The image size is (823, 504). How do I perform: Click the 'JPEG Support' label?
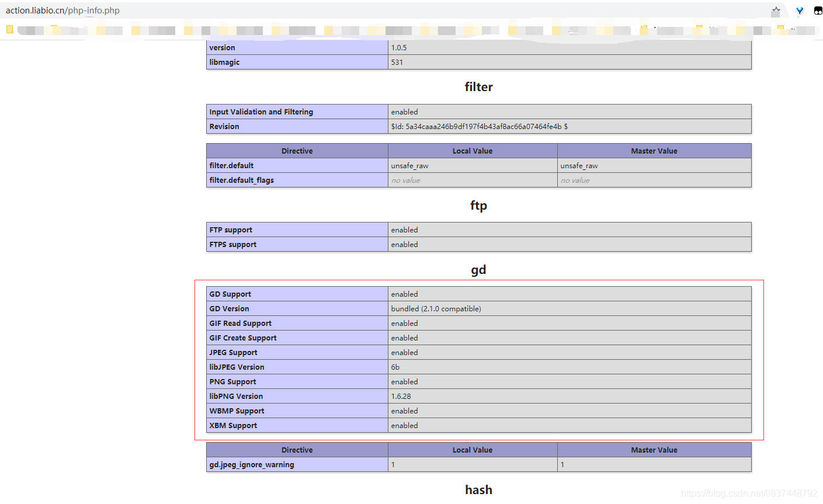click(x=233, y=353)
